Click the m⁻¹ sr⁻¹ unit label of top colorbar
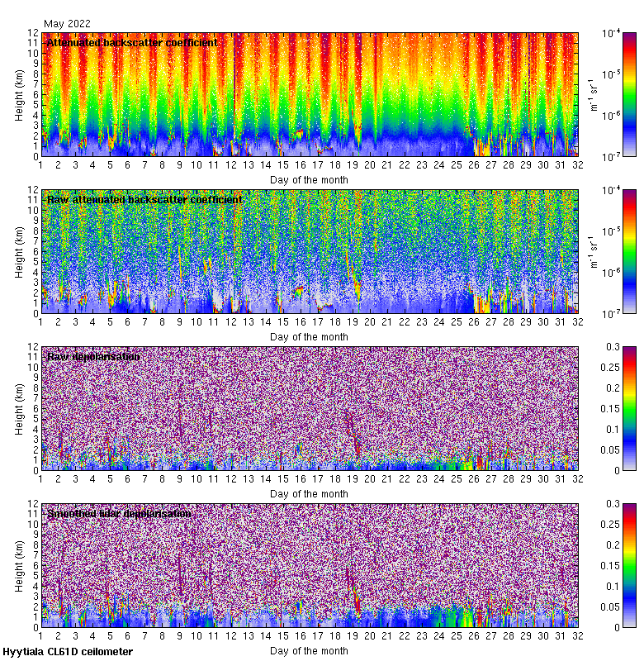Image resolution: width=644 pixels, height=661 pixels. [592, 94]
